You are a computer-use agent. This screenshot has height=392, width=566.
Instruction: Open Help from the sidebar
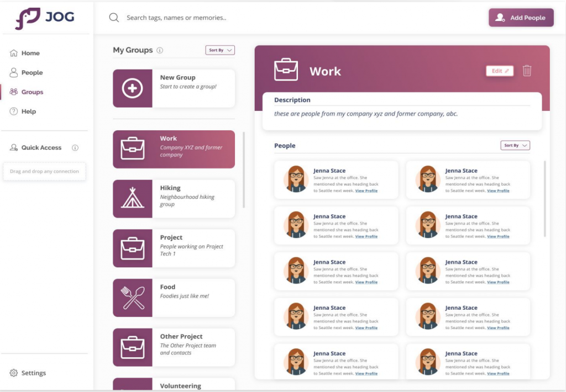(x=28, y=112)
